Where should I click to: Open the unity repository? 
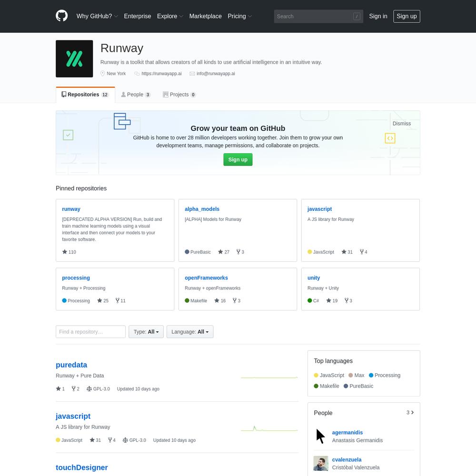pos(314,278)
